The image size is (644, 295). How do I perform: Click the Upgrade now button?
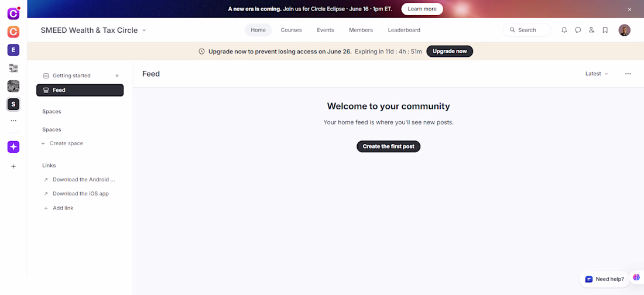click(450, 52)
